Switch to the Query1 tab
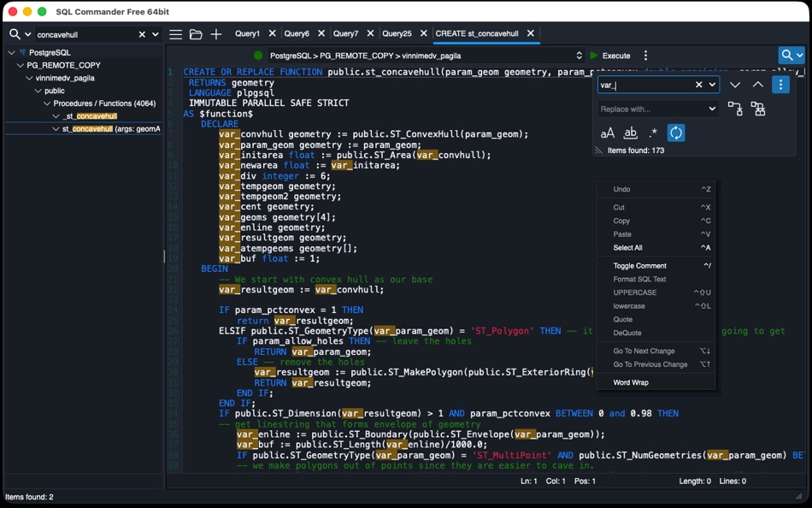Viewport: 812px width, 508px height. 247,33
